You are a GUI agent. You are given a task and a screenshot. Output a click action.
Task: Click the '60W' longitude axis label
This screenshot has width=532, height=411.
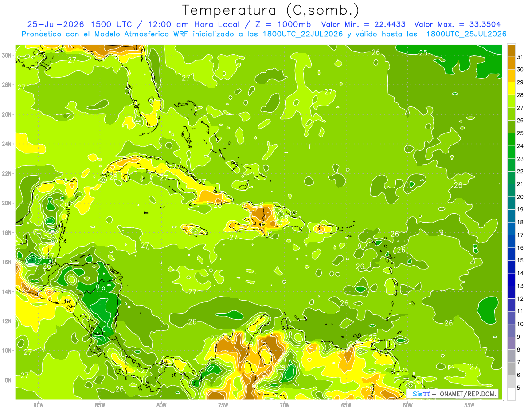click(x=408, y=405)
